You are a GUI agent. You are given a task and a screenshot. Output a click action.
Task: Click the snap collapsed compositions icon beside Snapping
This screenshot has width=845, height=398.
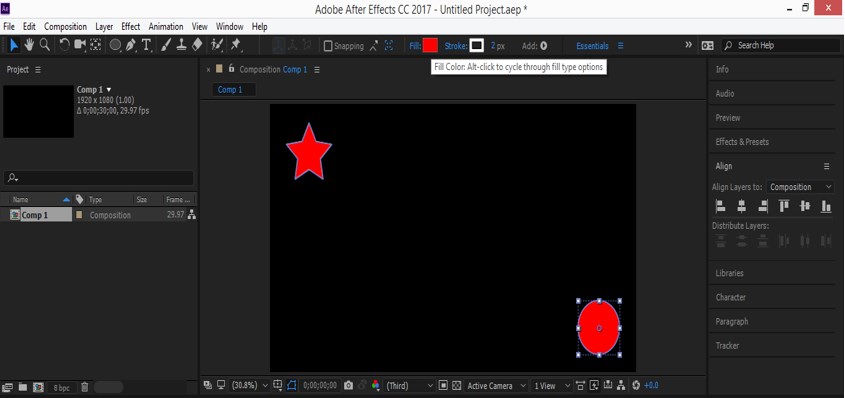pyautogui.click(x=389, y=46)
